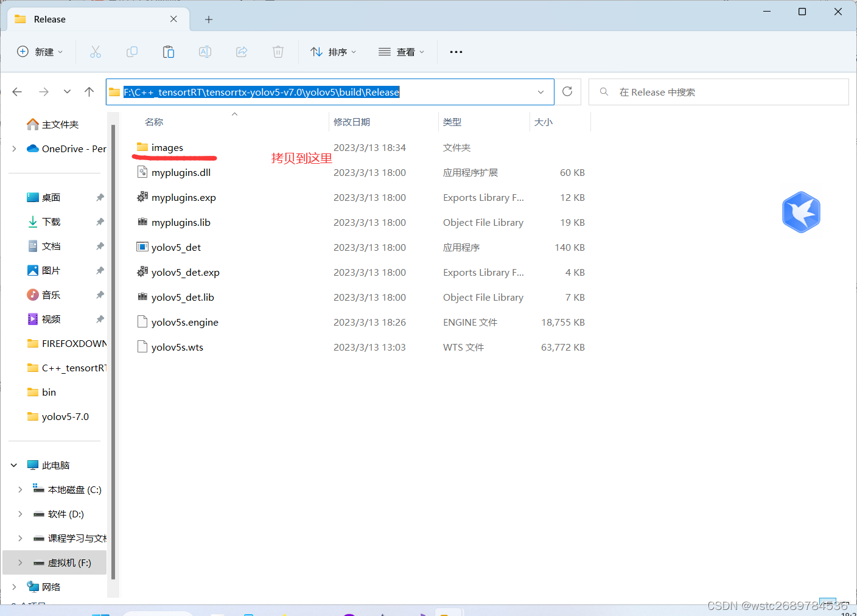Unpin 文档 via its pin icon
The image size is (857, 616).
coord(100,246)
